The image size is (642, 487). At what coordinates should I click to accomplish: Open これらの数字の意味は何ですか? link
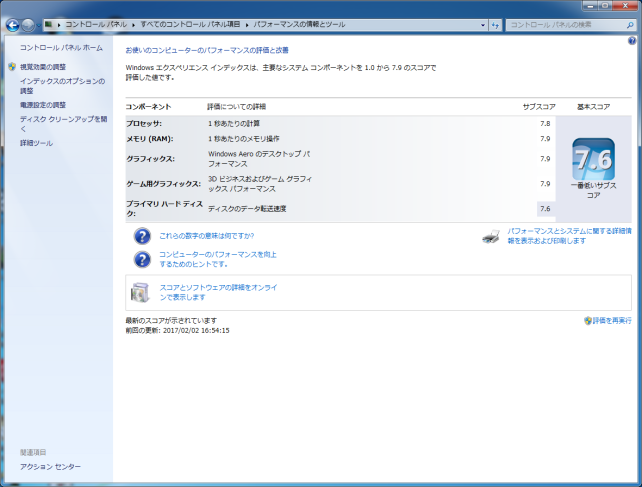pyautogui.click(x=207, y=236)
